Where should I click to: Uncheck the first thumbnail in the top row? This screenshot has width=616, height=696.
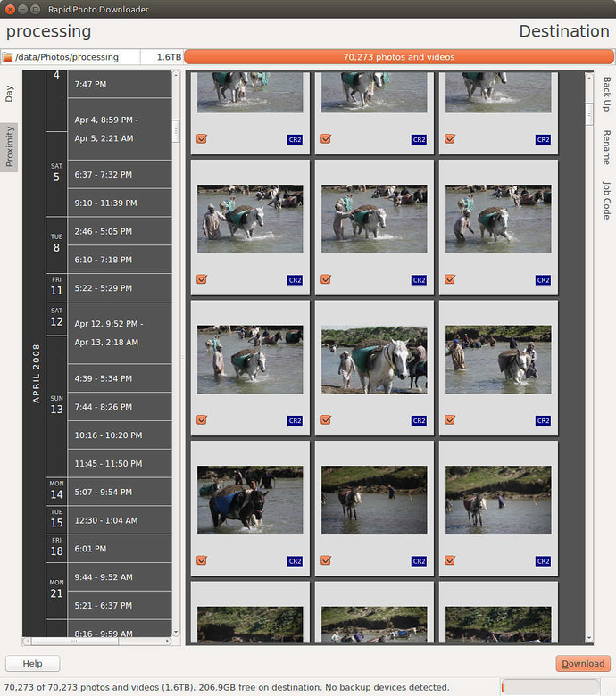click(x=202, y=138)
